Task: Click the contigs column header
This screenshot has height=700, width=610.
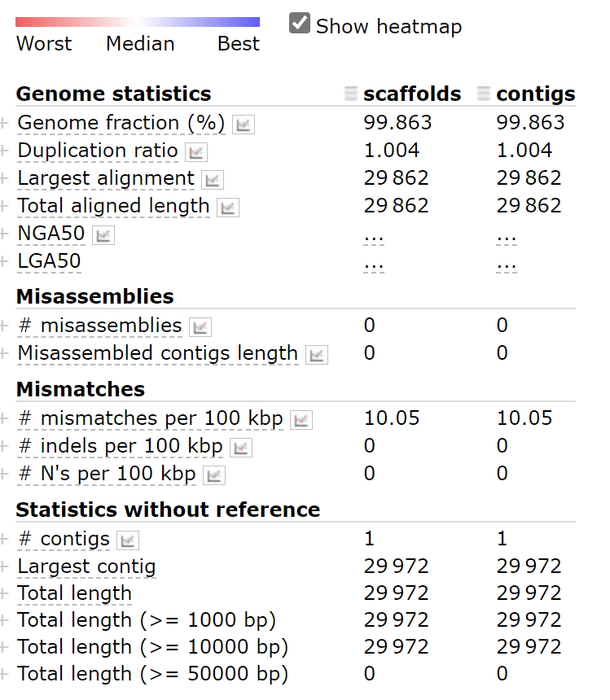Action: (x=535, y=94)
